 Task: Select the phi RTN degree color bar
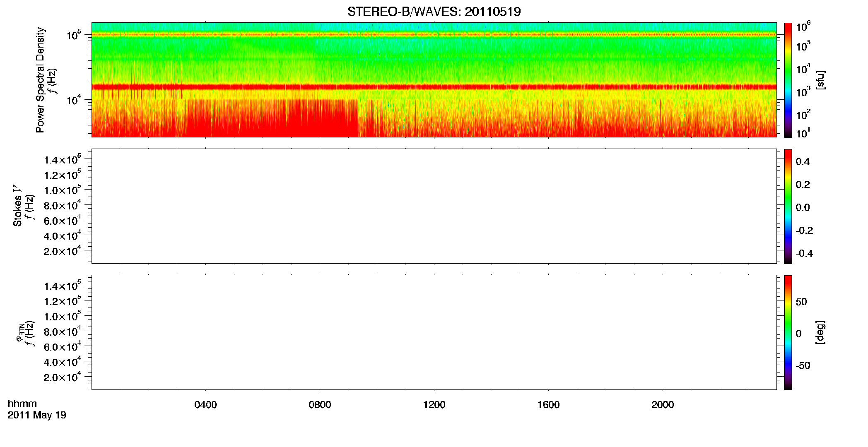(788, 332)
